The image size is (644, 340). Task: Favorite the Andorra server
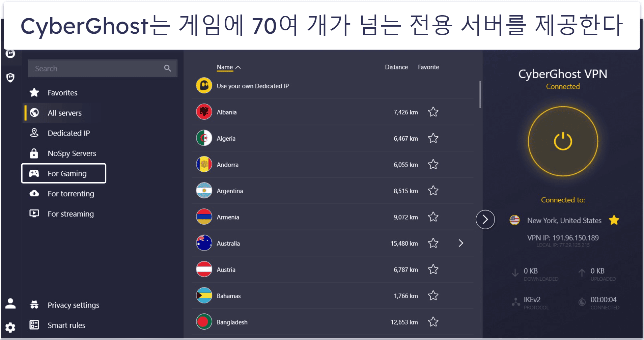pyautogui.click(x=433, y=165)
